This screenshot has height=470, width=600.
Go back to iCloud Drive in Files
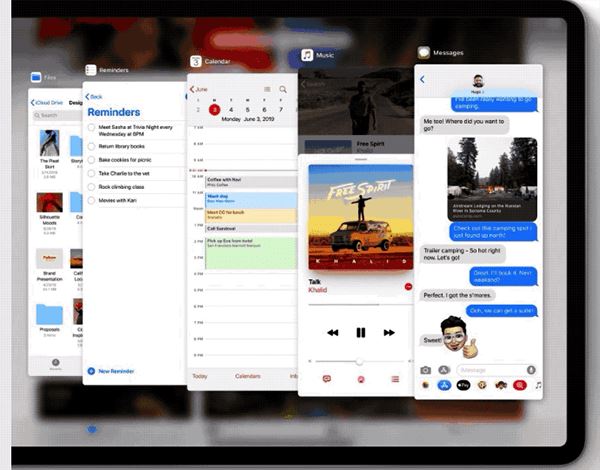click(x=47, y=103)
